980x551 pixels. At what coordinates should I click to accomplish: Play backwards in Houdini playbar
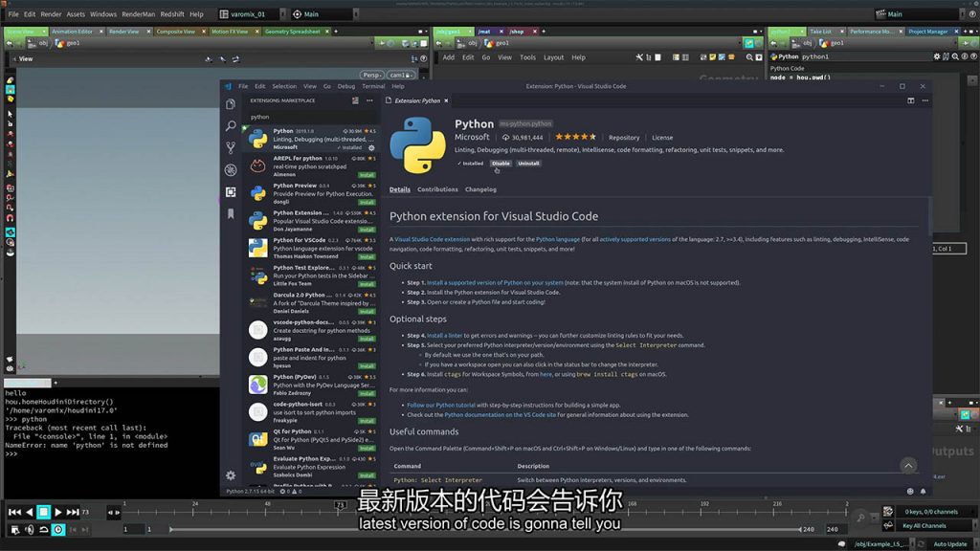[29, 513]
